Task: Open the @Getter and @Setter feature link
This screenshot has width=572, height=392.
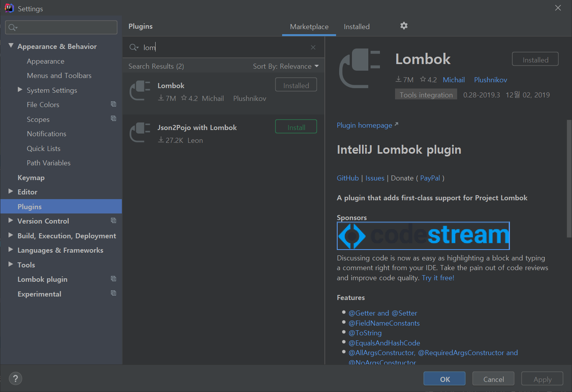Action: 383,313
